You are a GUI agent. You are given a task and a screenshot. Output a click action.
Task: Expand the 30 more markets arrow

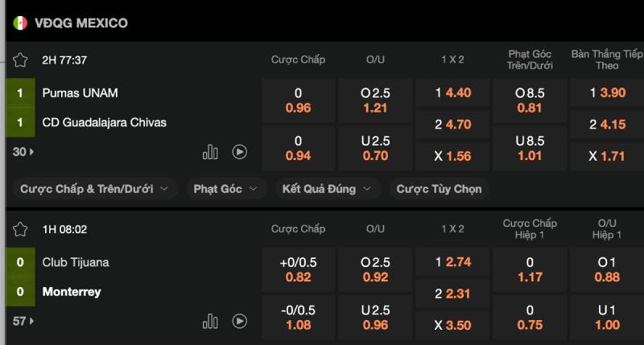coord(23,152)
